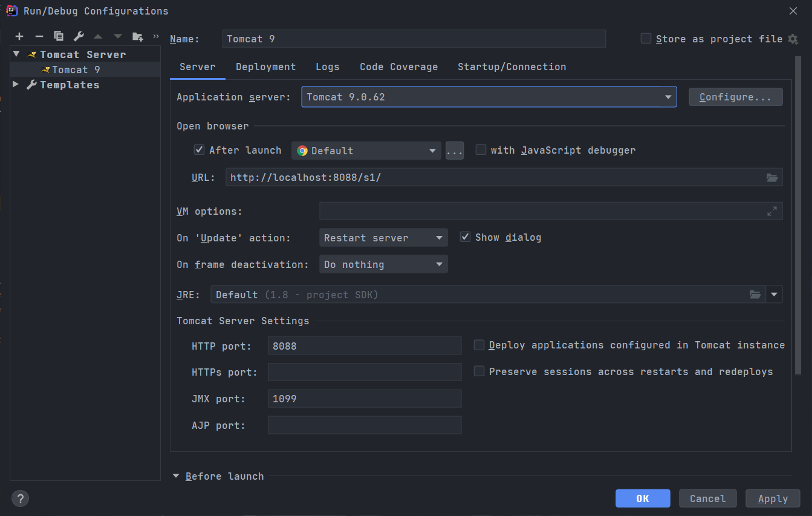Image resolution: width=812 pixels, height=516 pixels.
Task: Enable Preserve sessions across restarts and redeploys
Action: tap(479, 371)
